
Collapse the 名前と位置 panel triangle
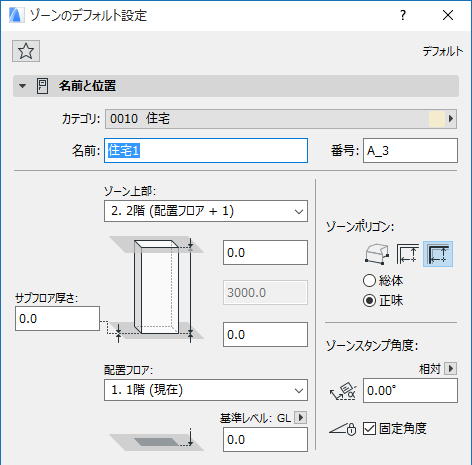(x=22, y=86)
